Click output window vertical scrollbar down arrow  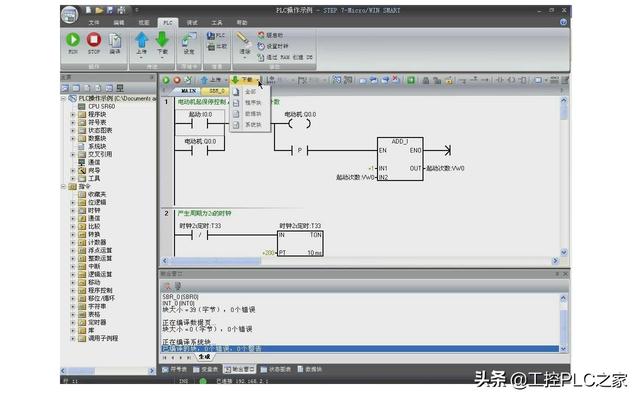coord(564,349)
